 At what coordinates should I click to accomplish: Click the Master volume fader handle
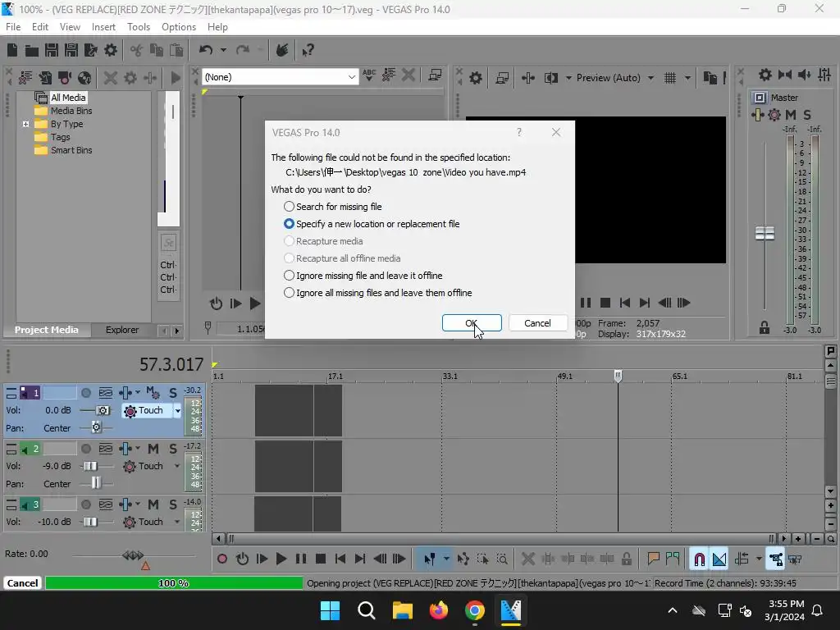click(765, 233)
